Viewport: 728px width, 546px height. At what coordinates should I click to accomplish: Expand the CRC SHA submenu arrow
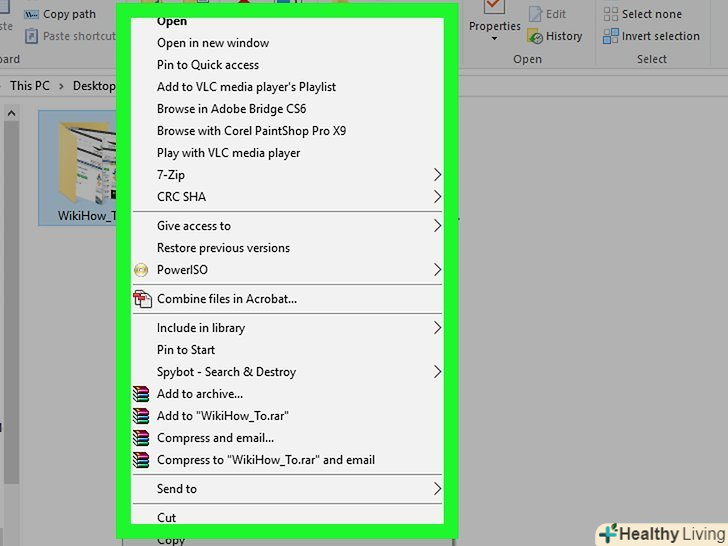pyautogui.click(x=437, y=196)
